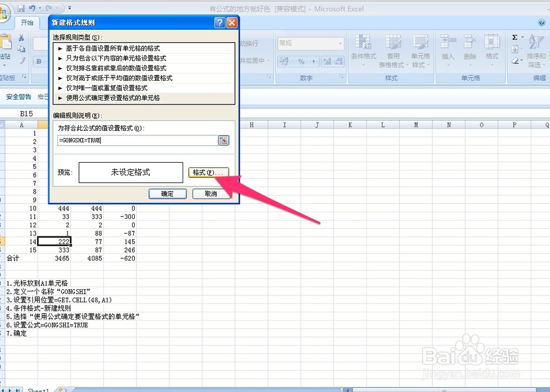Viewport: 550px width, 392px height.
Task: Click the percent style icon
Action: click(301, 62)
